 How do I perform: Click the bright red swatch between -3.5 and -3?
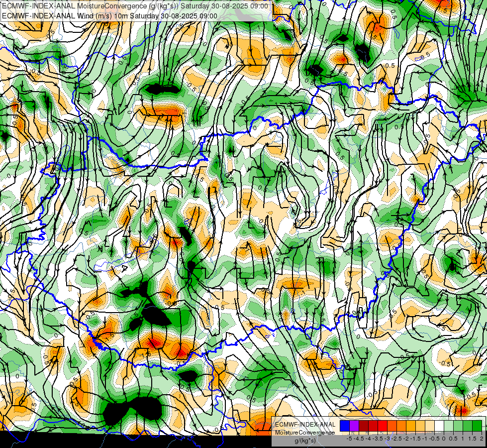point(383,426)
